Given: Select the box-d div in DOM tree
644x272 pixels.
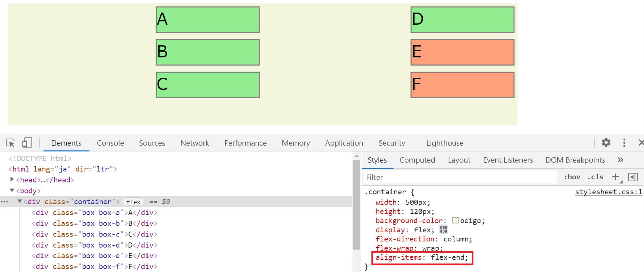Looking at the screenshot, I should click(x=94, y=245).
